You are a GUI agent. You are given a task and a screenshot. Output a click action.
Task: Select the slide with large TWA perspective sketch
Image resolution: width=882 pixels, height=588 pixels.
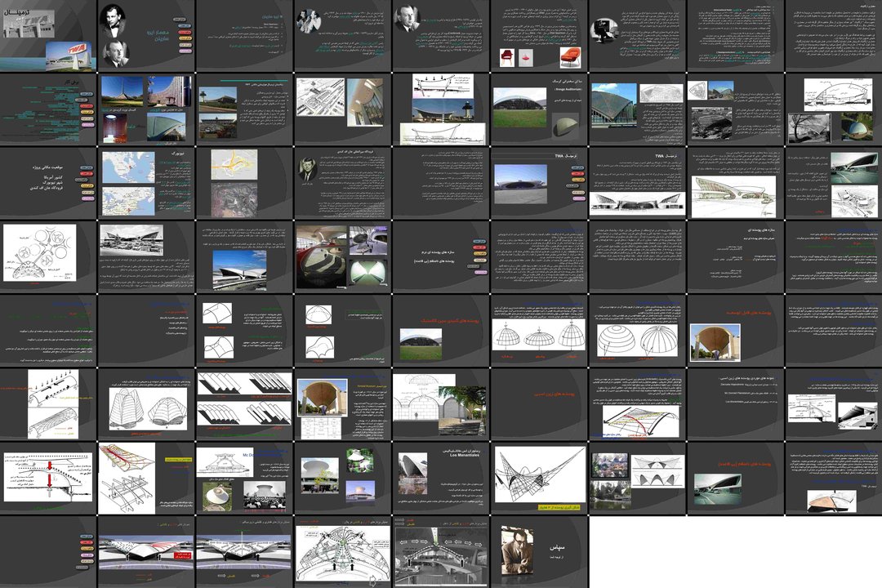735,183
